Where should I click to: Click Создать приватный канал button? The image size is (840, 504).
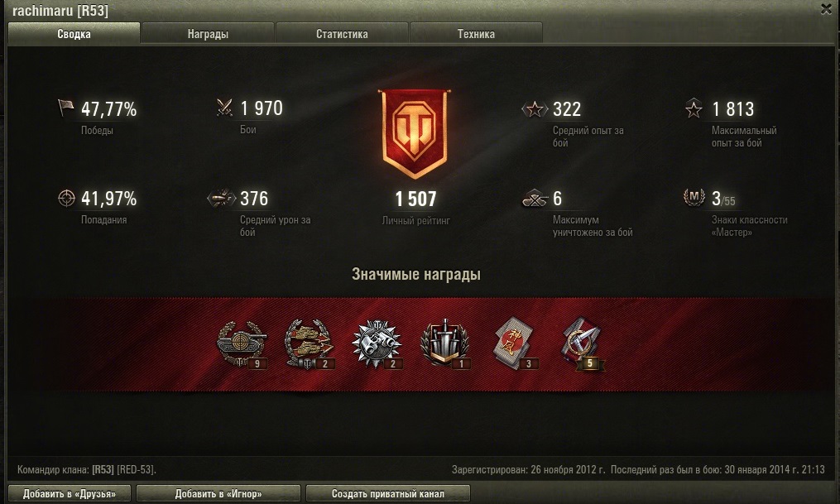click(388, 494)
